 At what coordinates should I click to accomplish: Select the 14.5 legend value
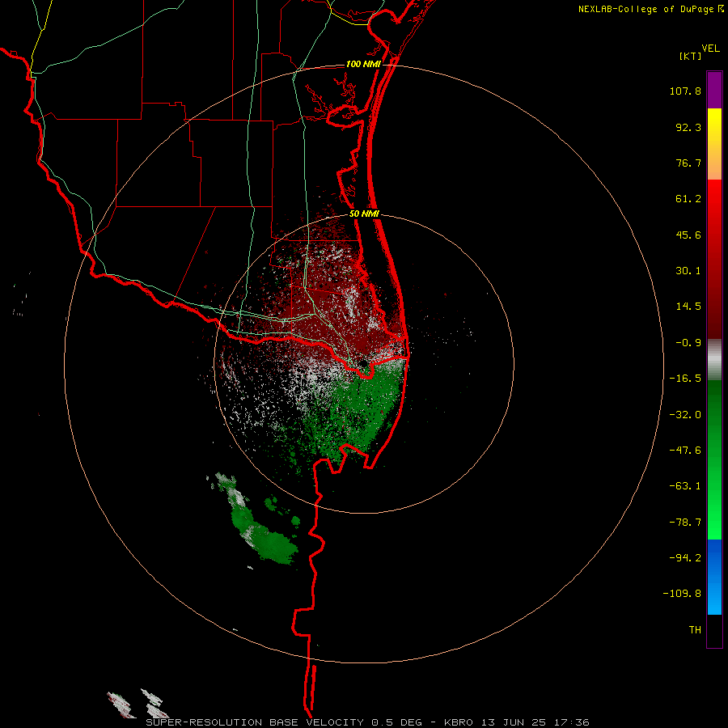point(688,307)
